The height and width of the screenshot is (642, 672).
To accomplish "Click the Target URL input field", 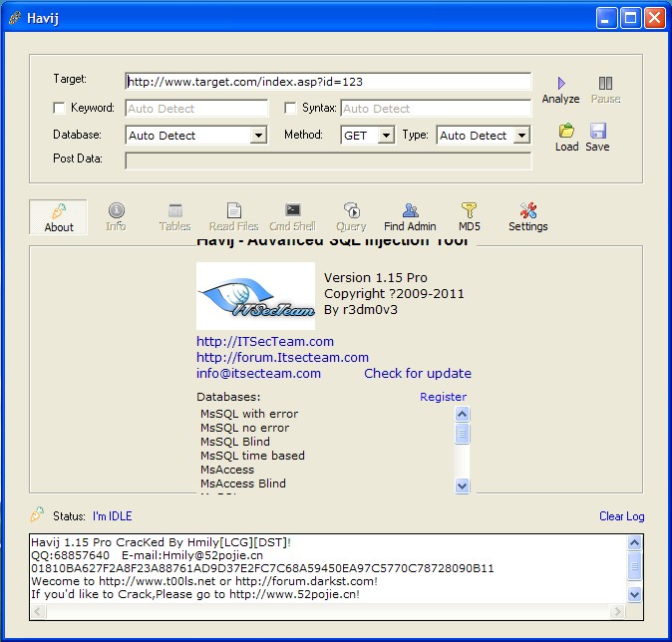I will [328, 82].
